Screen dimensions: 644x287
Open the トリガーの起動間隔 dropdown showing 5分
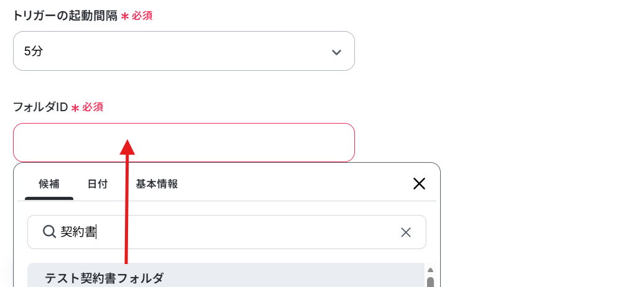tap(183, 51)
